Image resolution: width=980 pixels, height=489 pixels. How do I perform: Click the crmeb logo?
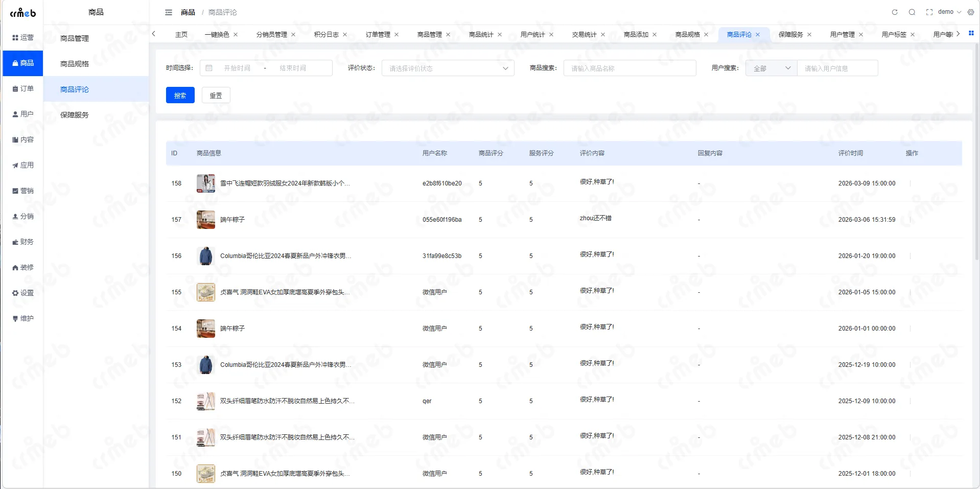[x=23, y=13]
